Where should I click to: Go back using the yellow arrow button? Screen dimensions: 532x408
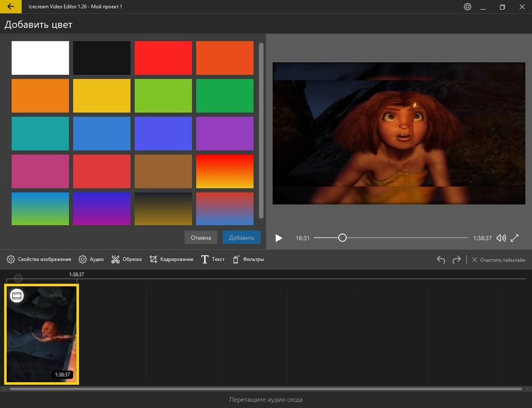click(x=11, y=7)
